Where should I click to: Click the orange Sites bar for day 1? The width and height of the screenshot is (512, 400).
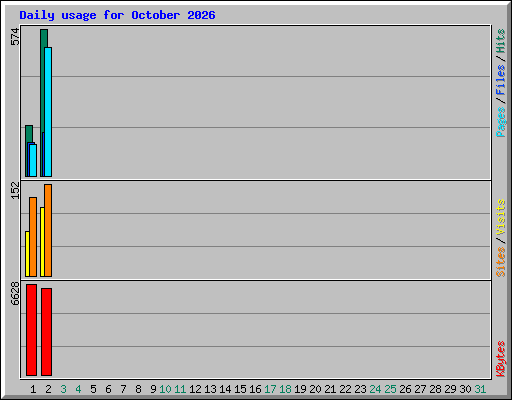pyautogui.click(x=33, y=237)
